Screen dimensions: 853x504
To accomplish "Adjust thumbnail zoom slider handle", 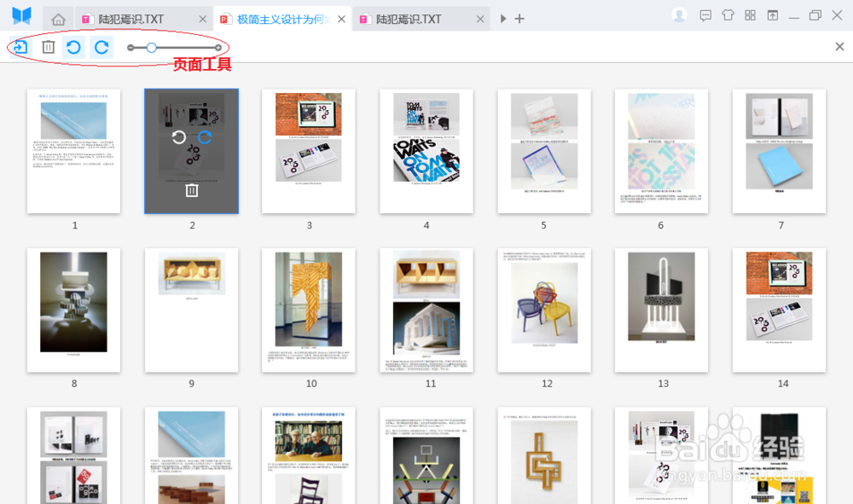I will coord(151,48).
